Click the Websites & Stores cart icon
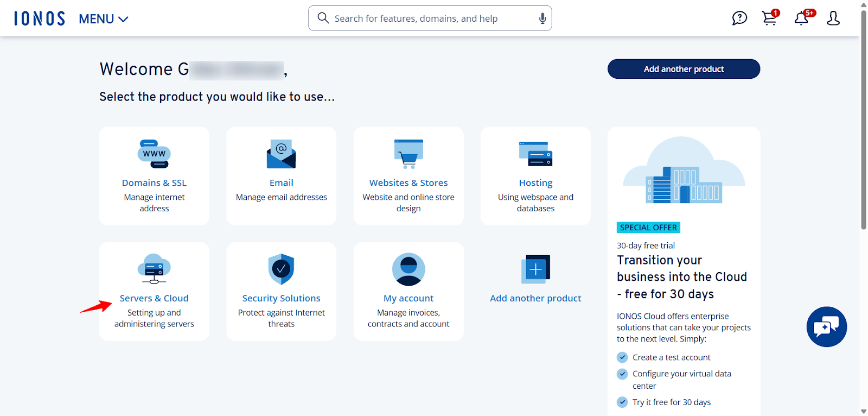The image size is (868, 416). point(409,154)
